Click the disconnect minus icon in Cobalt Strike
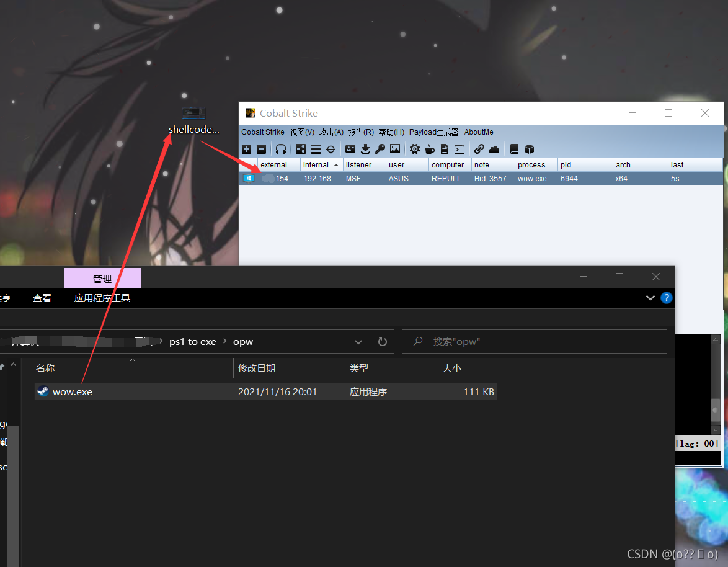The height and width of the screenshot is (567, 728). (x=262, y=149)
